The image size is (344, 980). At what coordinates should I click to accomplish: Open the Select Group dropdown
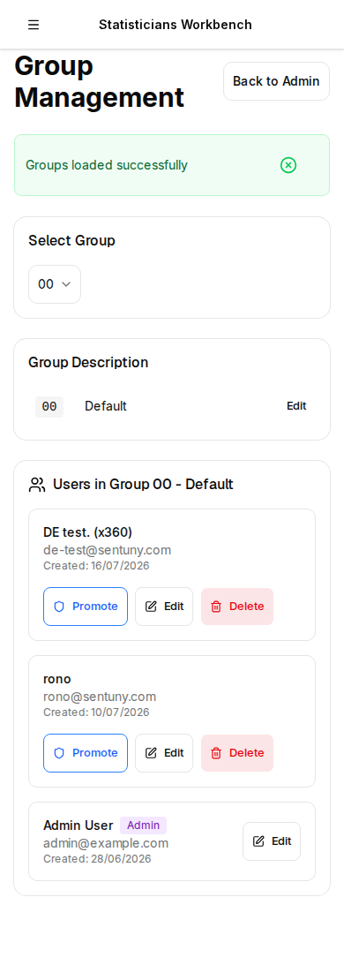(55, 284)
